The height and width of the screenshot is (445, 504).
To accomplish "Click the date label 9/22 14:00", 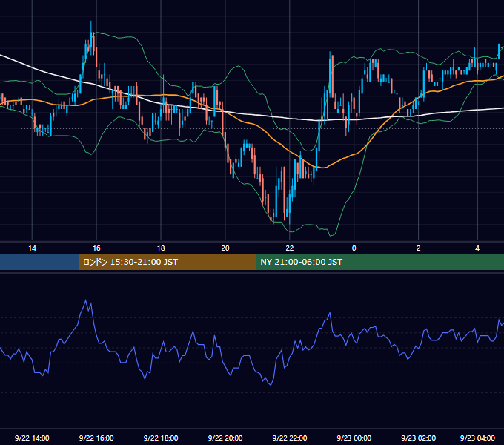I will [x=32, y=438].
